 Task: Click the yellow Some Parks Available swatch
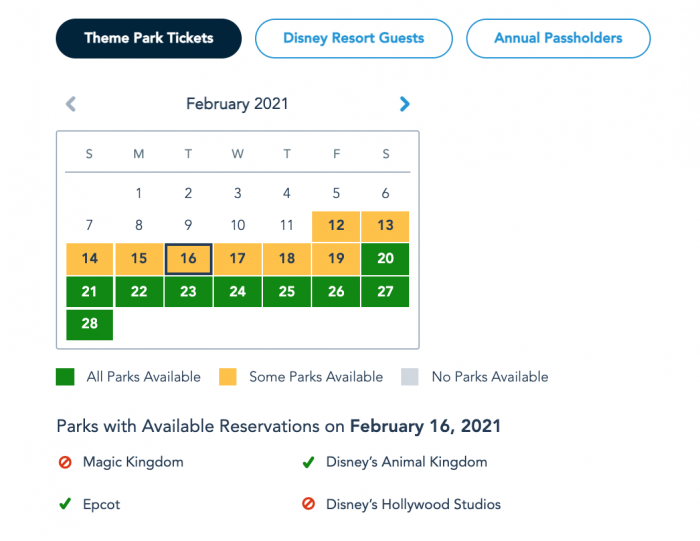pyautogui.click(x=229, y=377)
